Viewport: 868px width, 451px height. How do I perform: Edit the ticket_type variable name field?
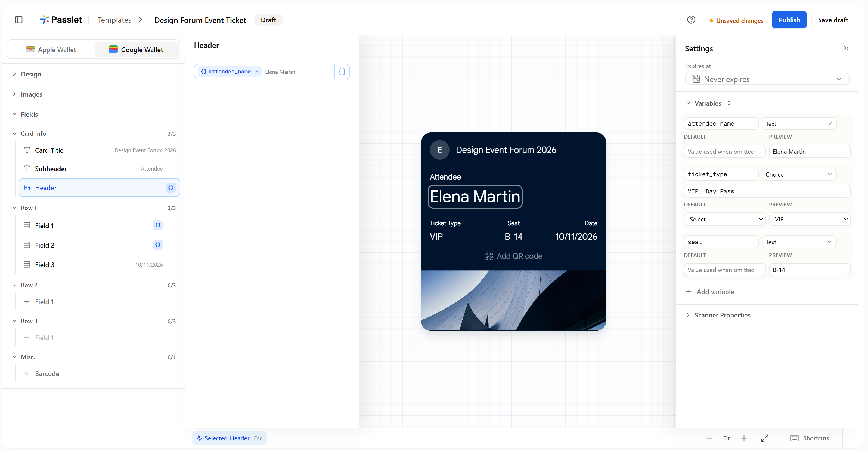(x=721, y=174)
